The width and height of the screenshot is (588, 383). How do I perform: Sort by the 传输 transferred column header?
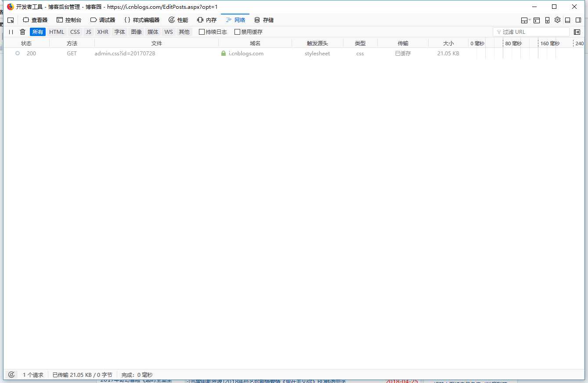coord(403,43)
